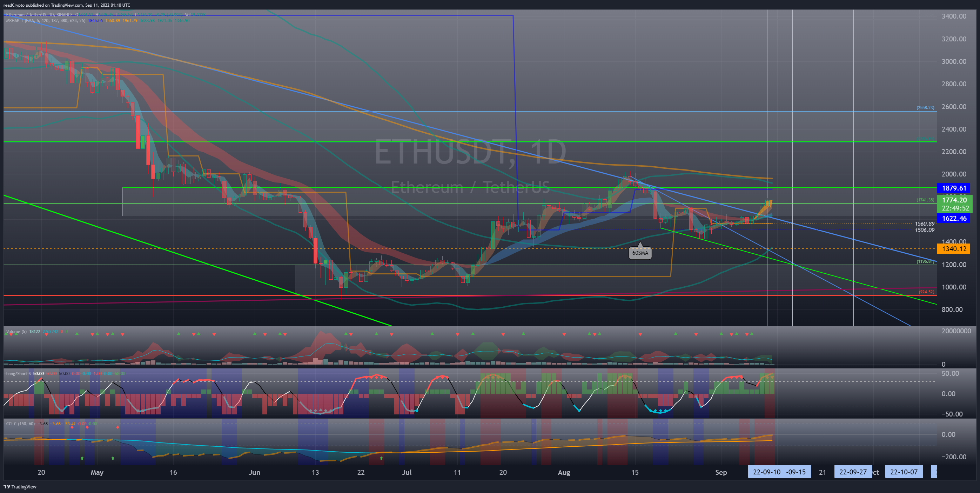Click the Jun label on the time axis

[x=254, y=472]
